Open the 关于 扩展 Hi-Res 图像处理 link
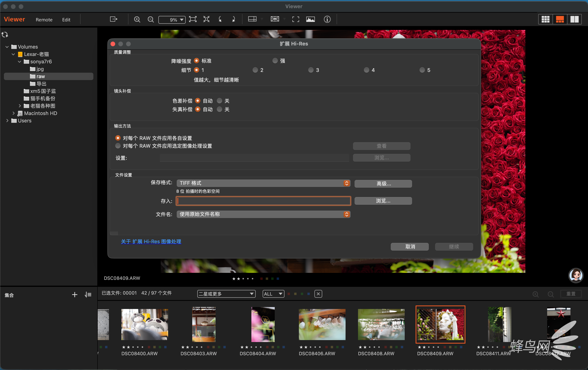588x370 pixels. (x=151, y=242)
